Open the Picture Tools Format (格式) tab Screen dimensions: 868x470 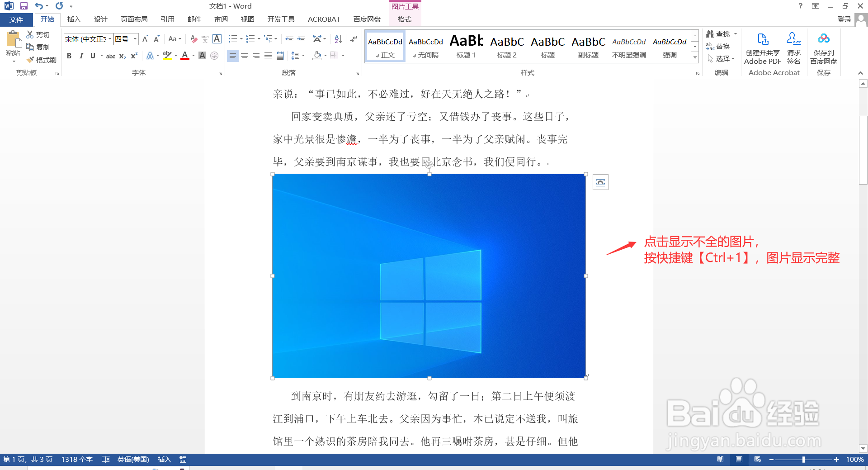point(405,19)
